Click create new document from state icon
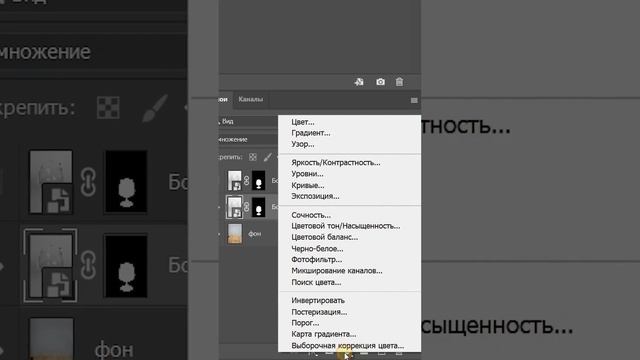640x360 pixels. (x=359, y=82)
